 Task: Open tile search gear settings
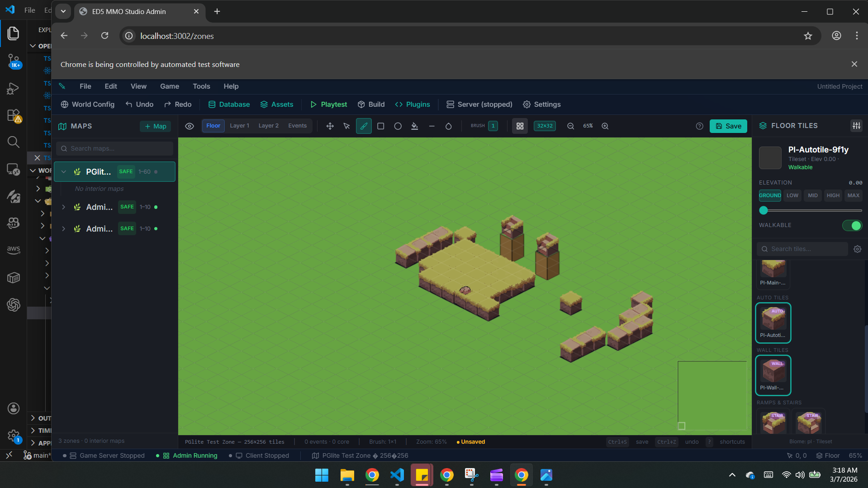click(x=858, y=249)
